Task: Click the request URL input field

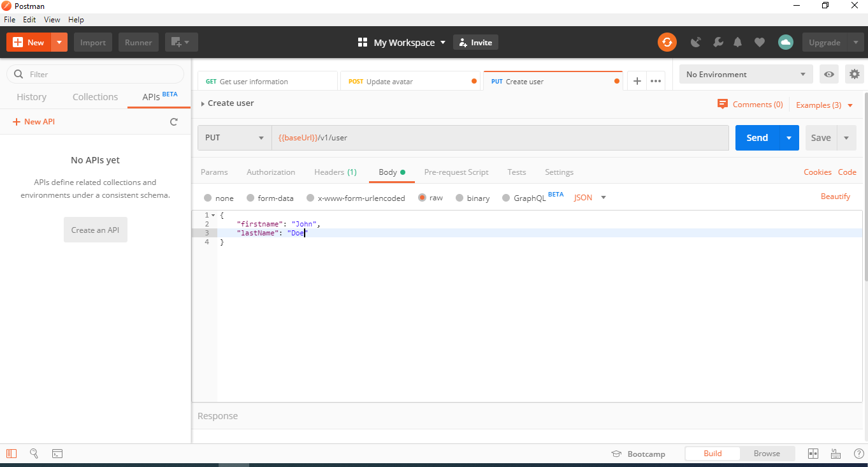Action: pyautogui.click(x=500, y=138)
